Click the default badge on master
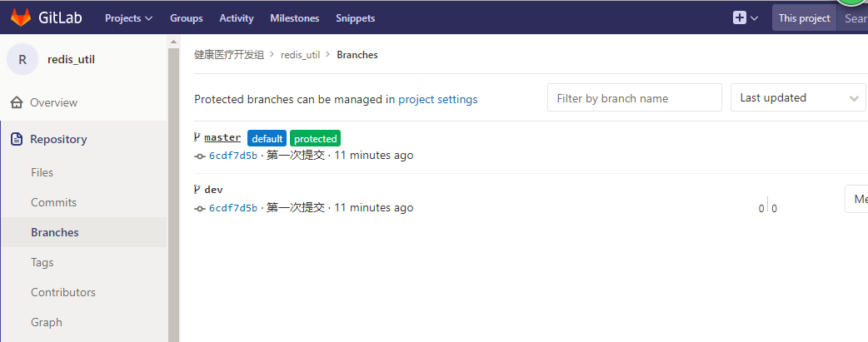Viewport: 868px width, 342px height. click(267, 138)
